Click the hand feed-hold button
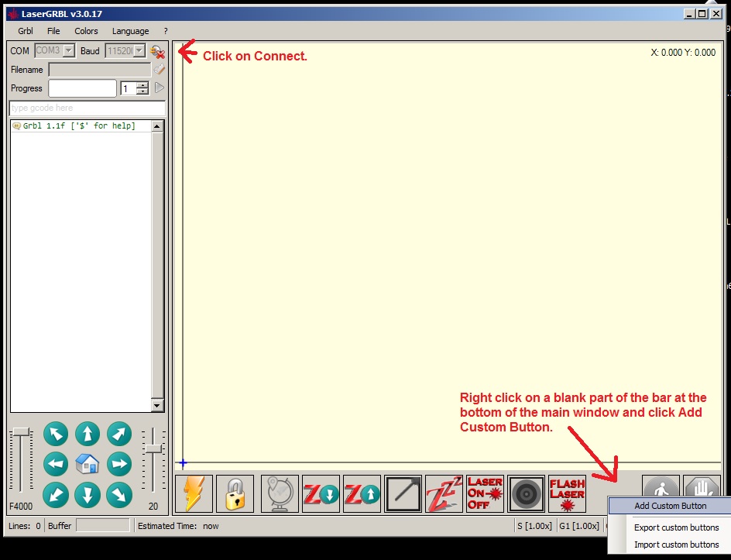The width and height of the screenshot is (731, 560). (702, 486)
